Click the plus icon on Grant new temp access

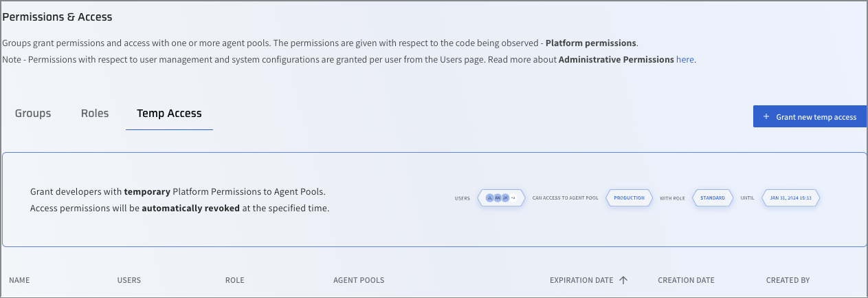tap(766, 117)
